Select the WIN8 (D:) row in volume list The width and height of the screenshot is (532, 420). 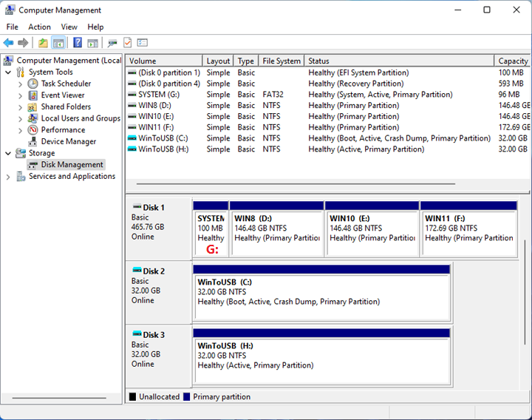pyautogui.click(x=328, y=106)
